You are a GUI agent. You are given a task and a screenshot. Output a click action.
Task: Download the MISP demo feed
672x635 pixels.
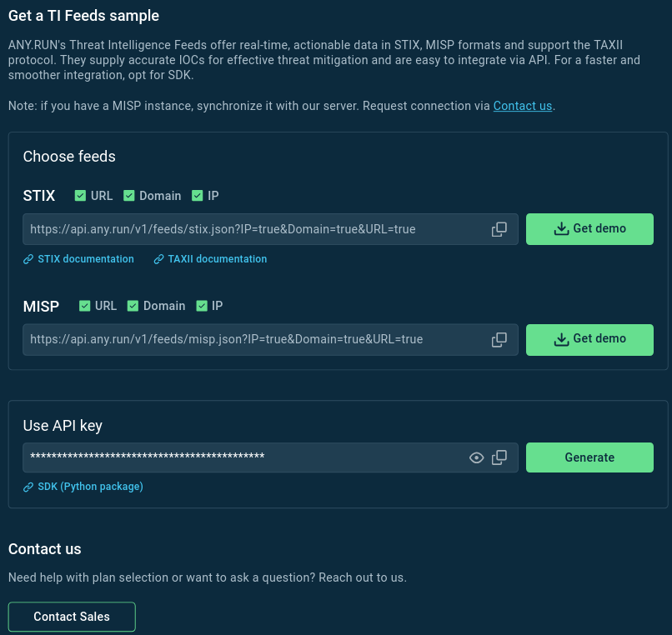tap(589, 339)
